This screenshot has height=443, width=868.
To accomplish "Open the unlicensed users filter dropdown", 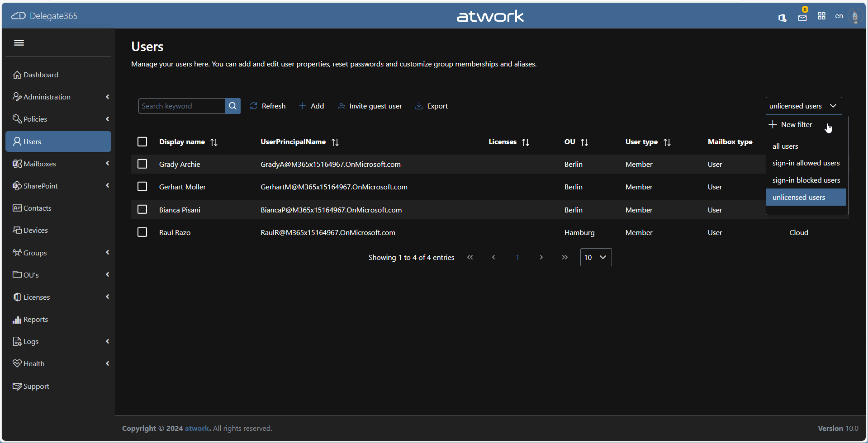I will 803,106.
